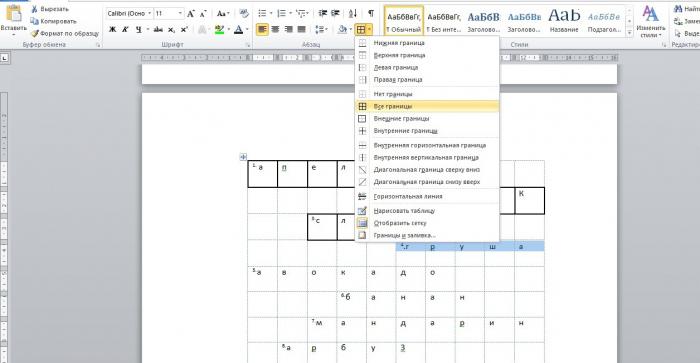Image resolution: width=700 pixels, height=363 pixels.
Task: Decrease font size with small A button
Action: 203,14
